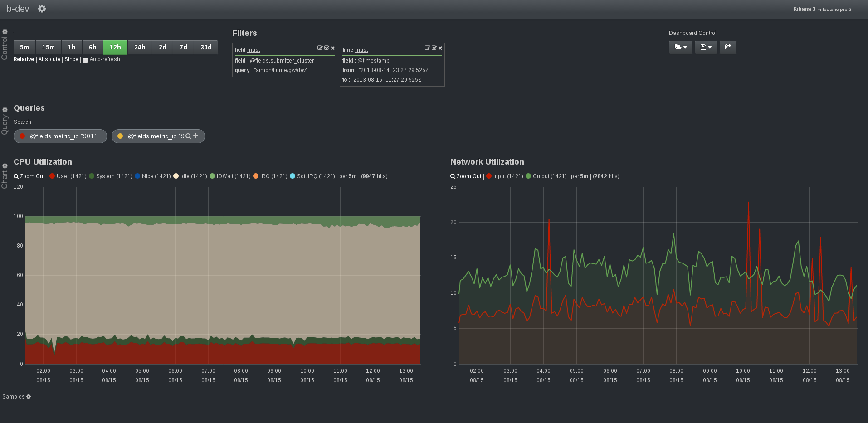Click the field filter's must link

[254, 50]
